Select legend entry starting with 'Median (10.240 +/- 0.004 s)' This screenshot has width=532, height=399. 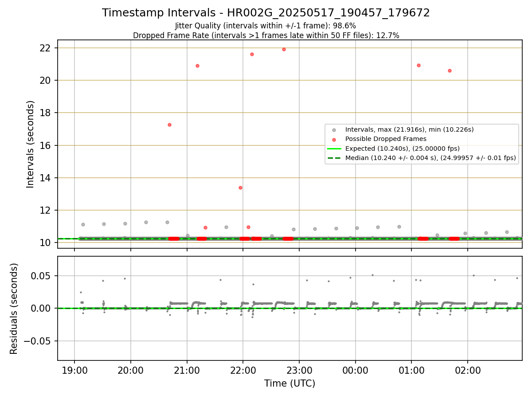(x=430, y=158)
